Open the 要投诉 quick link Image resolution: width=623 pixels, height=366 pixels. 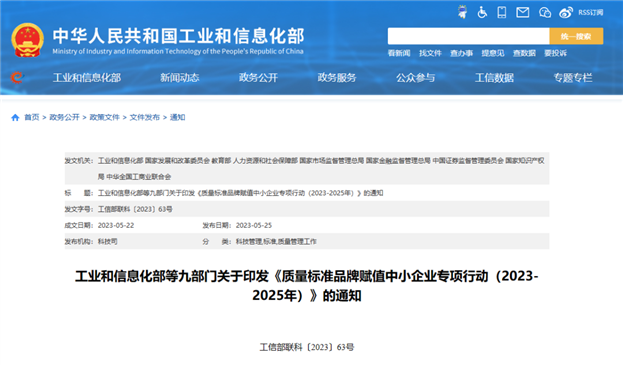tap(555, 53)
